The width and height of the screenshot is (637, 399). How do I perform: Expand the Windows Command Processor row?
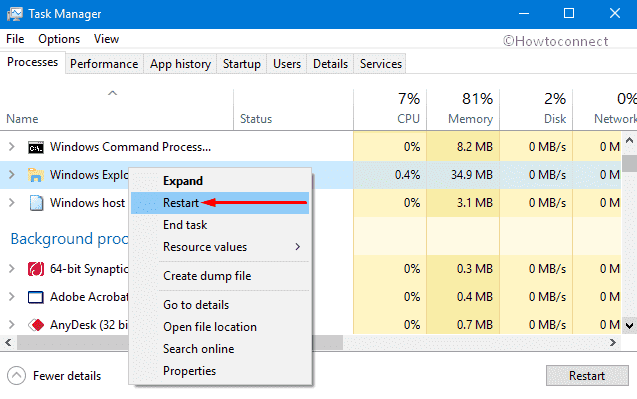pos(12,147)
